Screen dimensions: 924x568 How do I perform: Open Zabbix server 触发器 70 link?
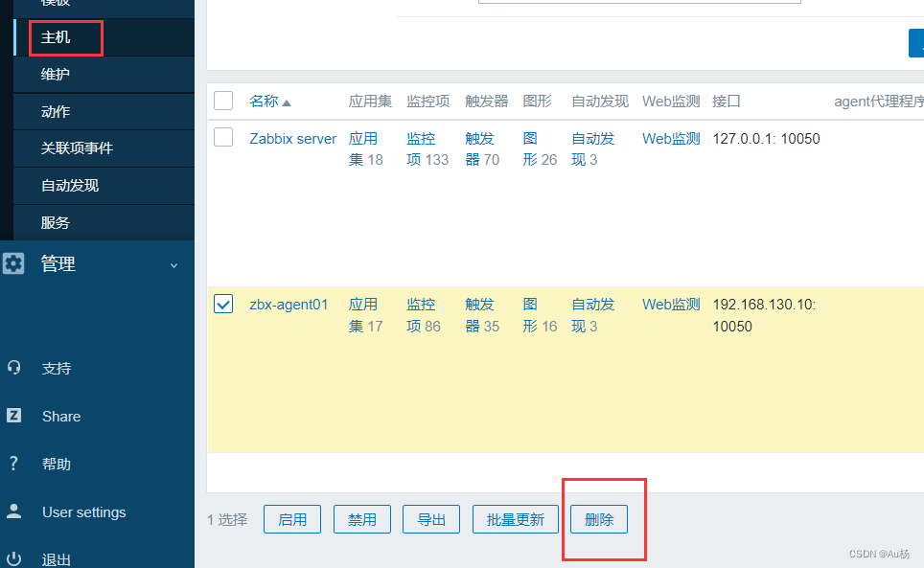coord(482,148)
